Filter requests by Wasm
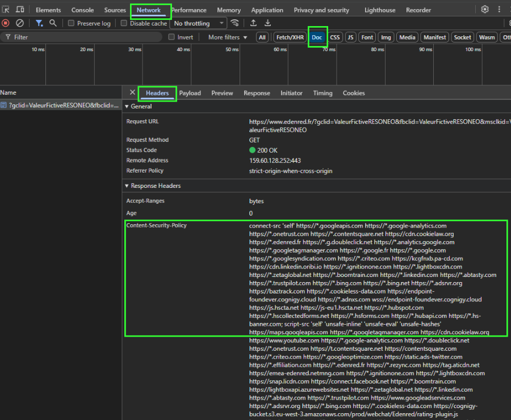This screenshot has width=511, height=420. click(x=487, y=37)
